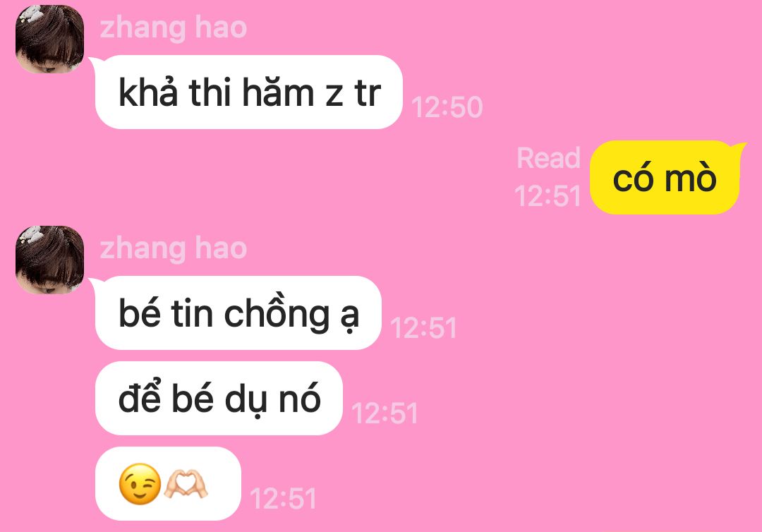762x532 pixels.
Task: Click the heart hands emoji
Action: click(x=186, y=483)
